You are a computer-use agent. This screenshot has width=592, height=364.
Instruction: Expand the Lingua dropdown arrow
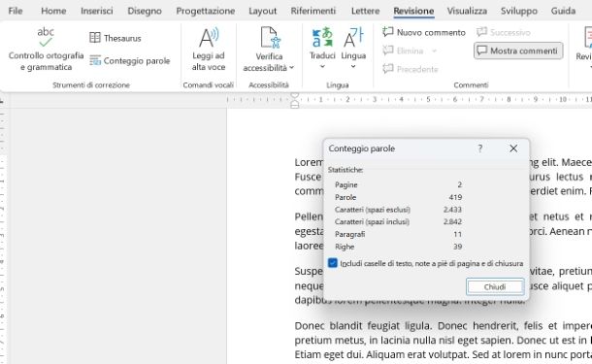pyautogui.click(x=353, y=66)
